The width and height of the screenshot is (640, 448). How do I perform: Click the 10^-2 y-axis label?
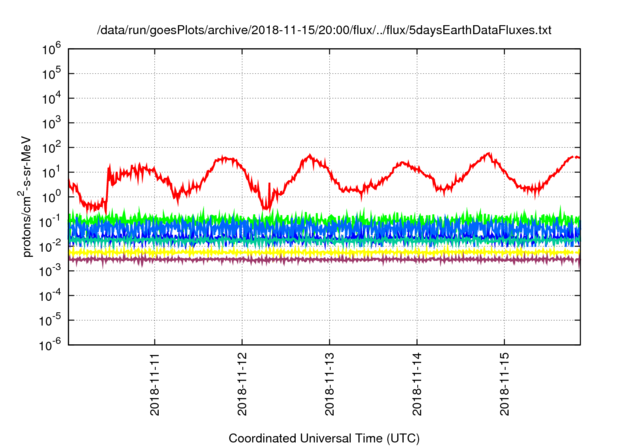click(x=50, y=247)
